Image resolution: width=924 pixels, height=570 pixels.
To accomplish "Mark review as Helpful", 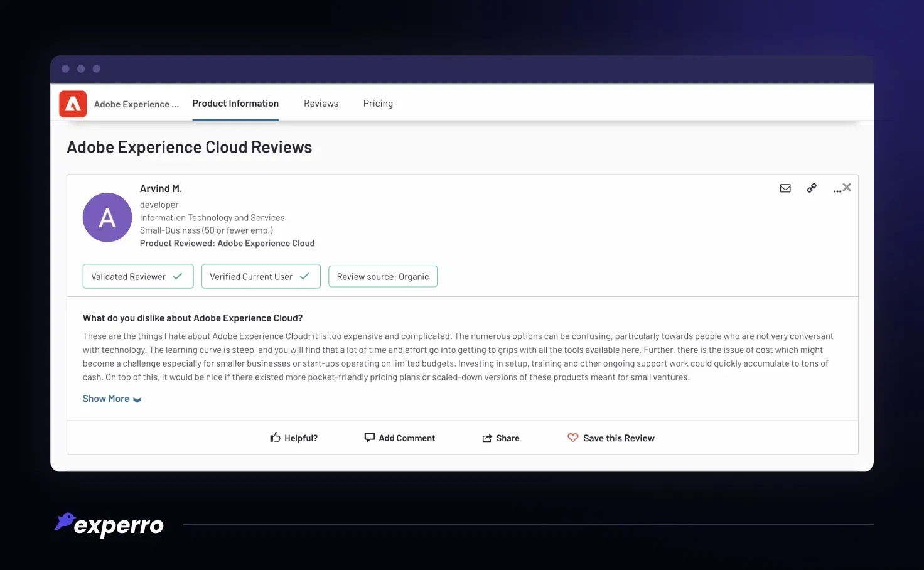I will pos(294,438).
